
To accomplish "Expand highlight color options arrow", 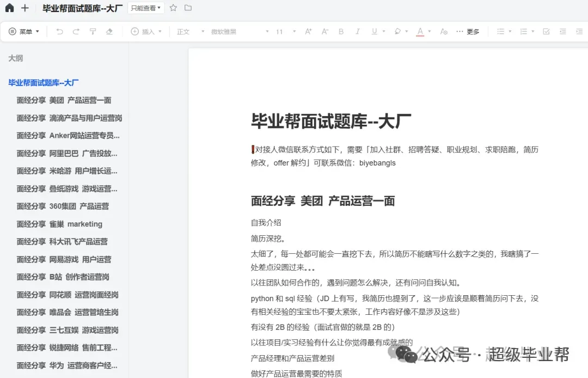I will (x=407, y=32).
